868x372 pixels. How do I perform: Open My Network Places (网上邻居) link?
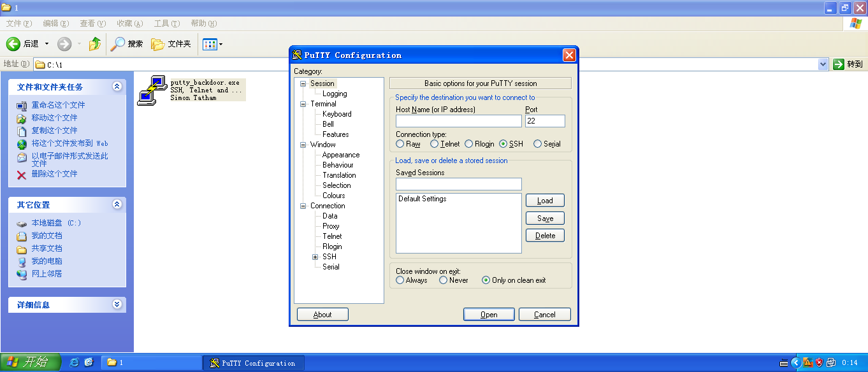47,274
